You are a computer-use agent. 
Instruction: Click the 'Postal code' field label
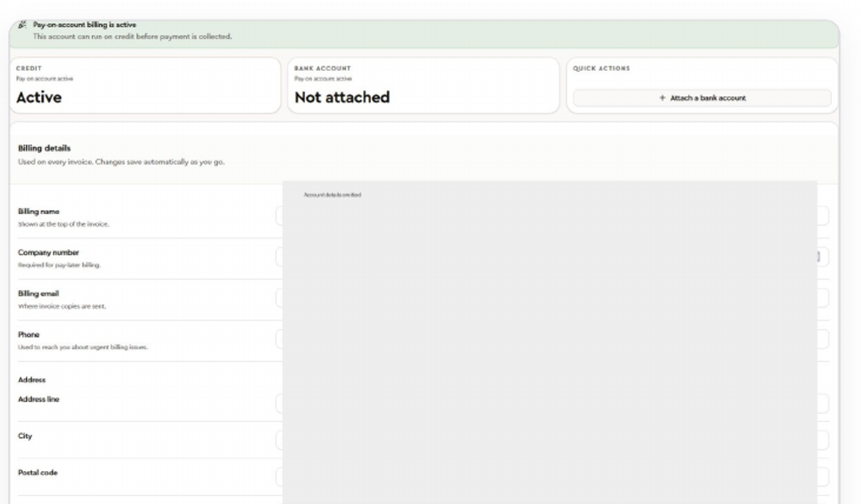(38, 473)
